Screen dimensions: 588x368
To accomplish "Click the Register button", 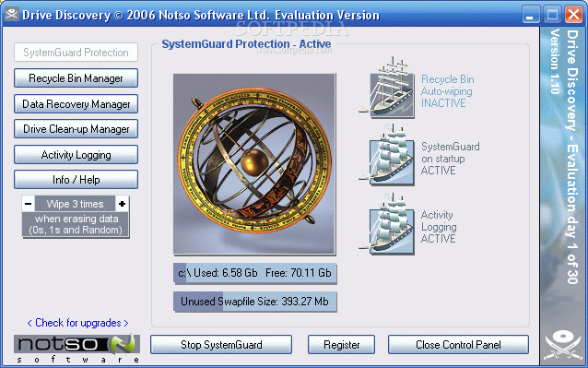I will click(342, 345).
